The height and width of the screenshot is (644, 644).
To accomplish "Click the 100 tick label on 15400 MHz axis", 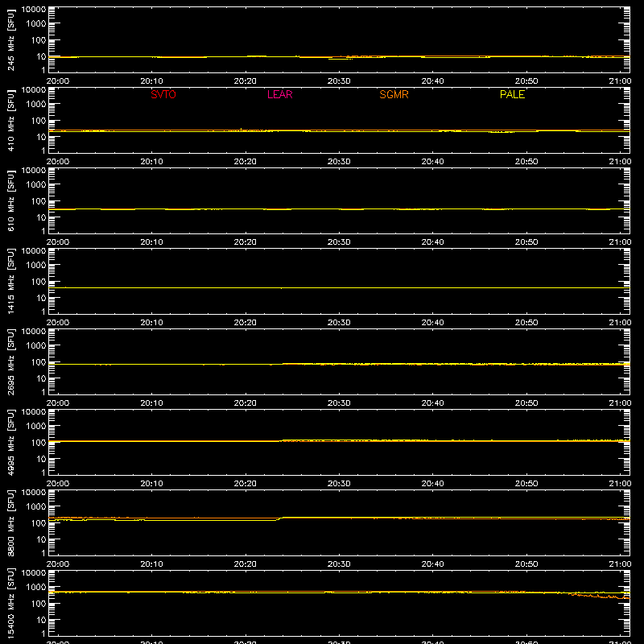I will tap(39, 604).
